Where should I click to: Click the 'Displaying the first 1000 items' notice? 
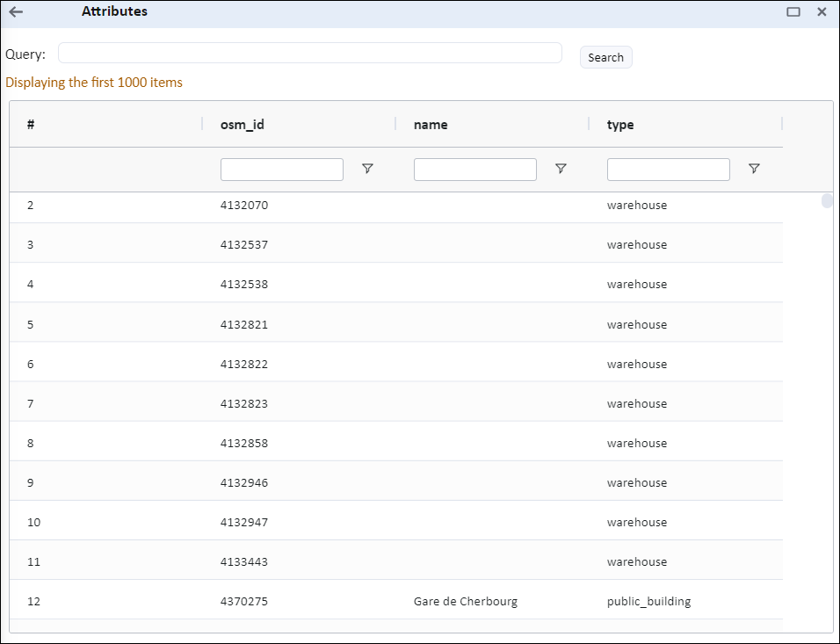pyautogui.click(x=94, y=83)
